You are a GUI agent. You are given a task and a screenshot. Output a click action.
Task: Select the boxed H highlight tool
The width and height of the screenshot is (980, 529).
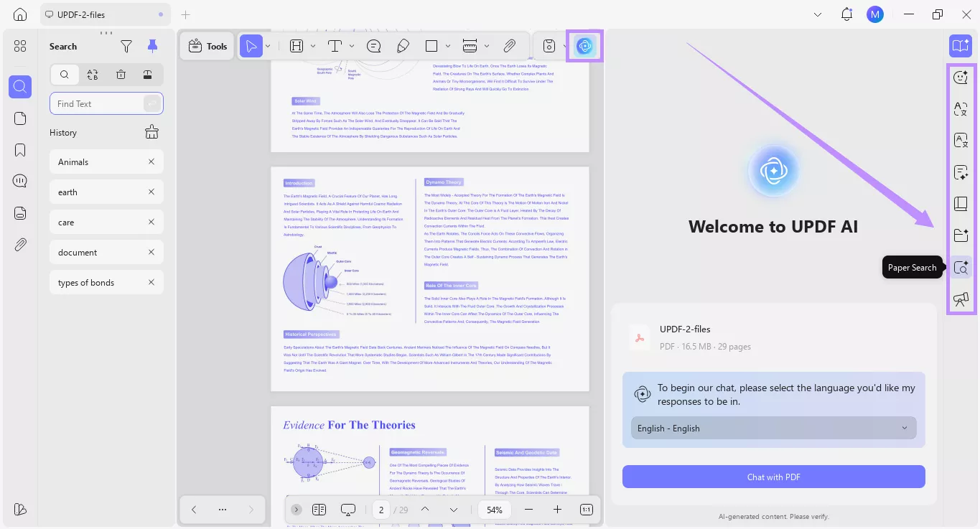tap(297, 46)
